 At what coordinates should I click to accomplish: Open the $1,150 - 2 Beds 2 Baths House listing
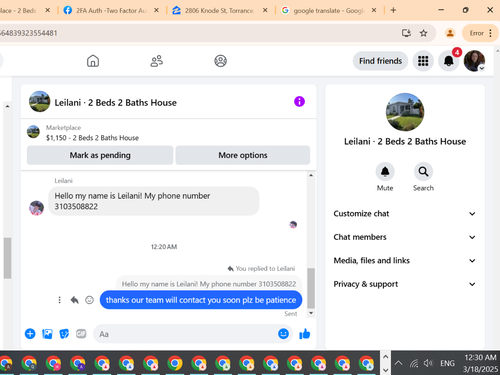click(92, 138)
